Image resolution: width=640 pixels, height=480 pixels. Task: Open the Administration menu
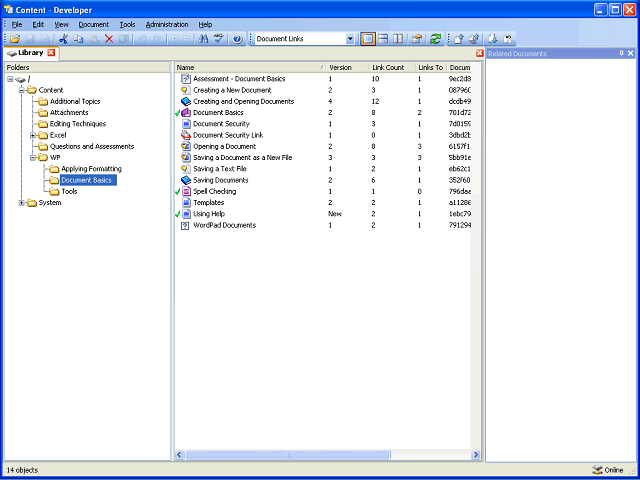click(167, 24)
